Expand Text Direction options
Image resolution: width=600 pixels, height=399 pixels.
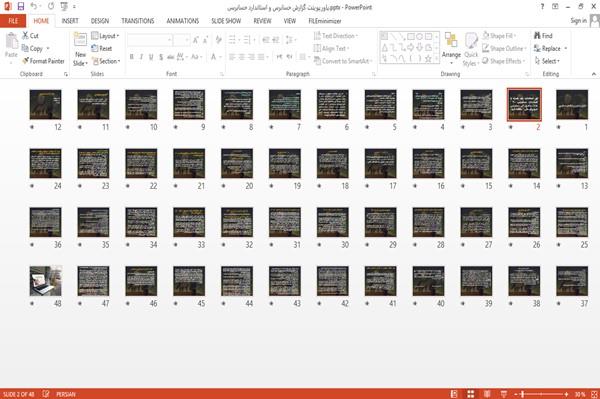[x=336, y=36]
